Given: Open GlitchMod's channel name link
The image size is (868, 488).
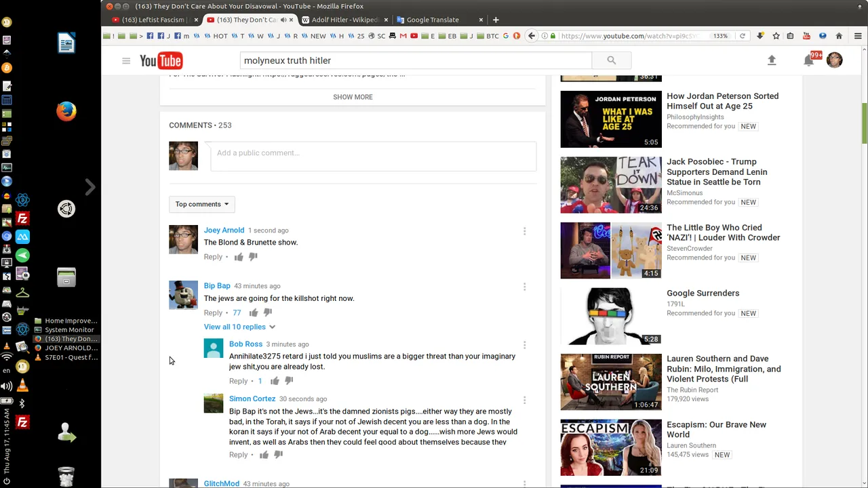Looking at the screenshot, I should pos(222,483).
